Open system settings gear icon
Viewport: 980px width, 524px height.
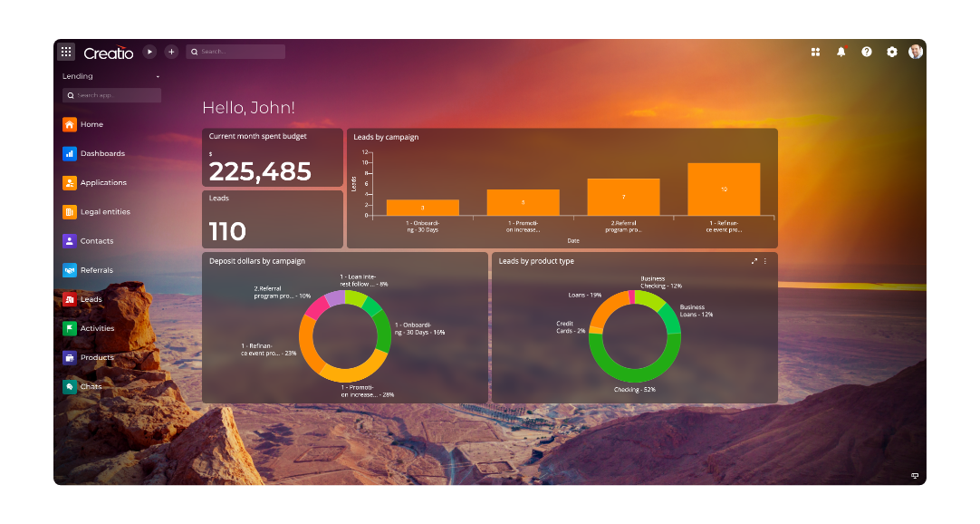892,52
